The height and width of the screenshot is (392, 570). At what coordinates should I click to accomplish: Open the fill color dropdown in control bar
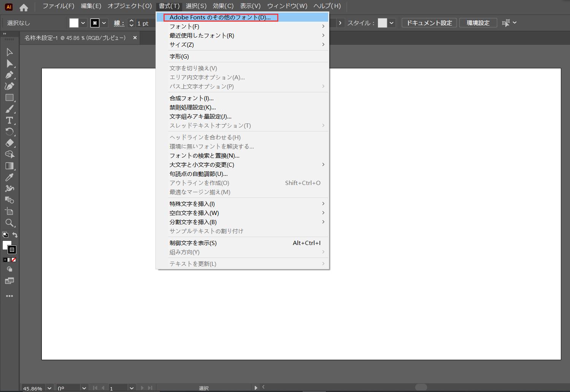(x=83, y=23)
